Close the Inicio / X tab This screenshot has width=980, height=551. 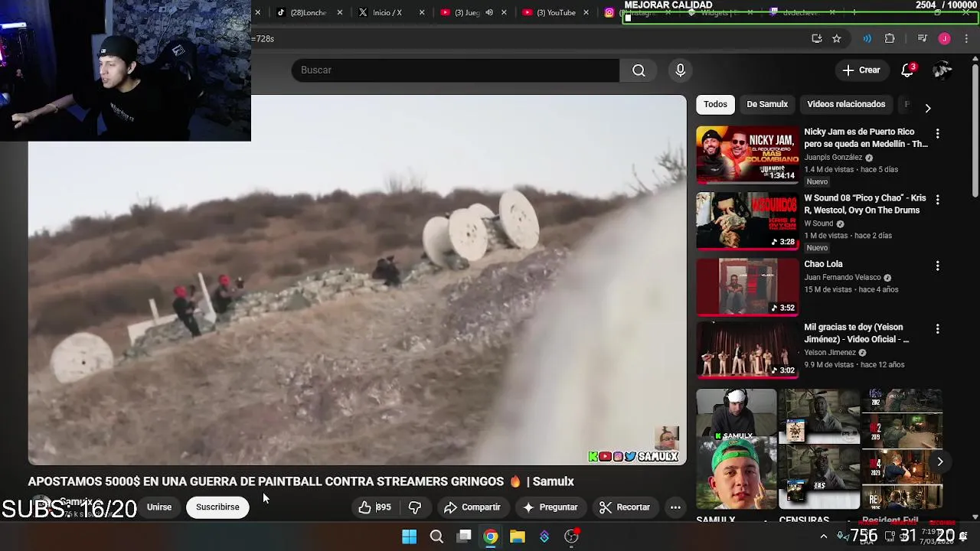tap(422, 12)
